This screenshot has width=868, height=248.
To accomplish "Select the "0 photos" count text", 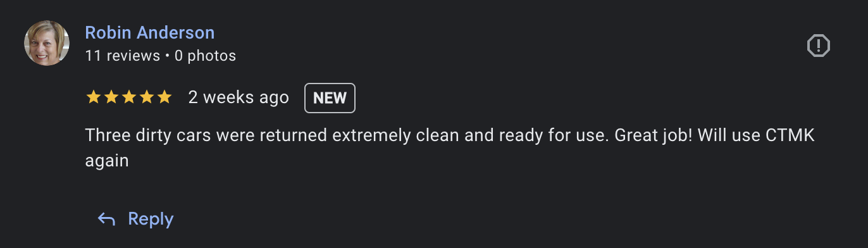I will pos(205,56).
